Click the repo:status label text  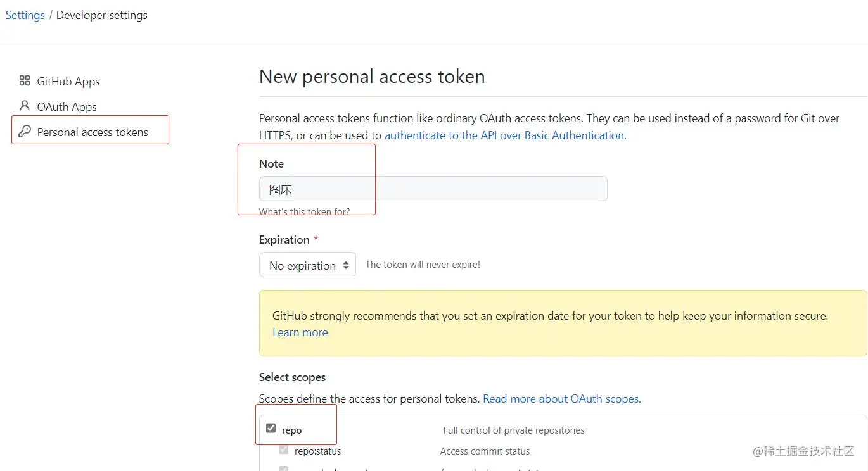point(317,451)
